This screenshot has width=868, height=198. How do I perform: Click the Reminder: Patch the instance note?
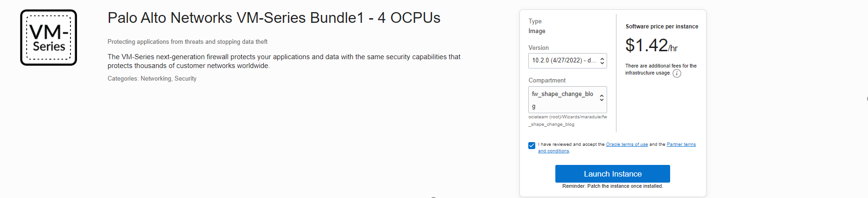coord(612,186)
